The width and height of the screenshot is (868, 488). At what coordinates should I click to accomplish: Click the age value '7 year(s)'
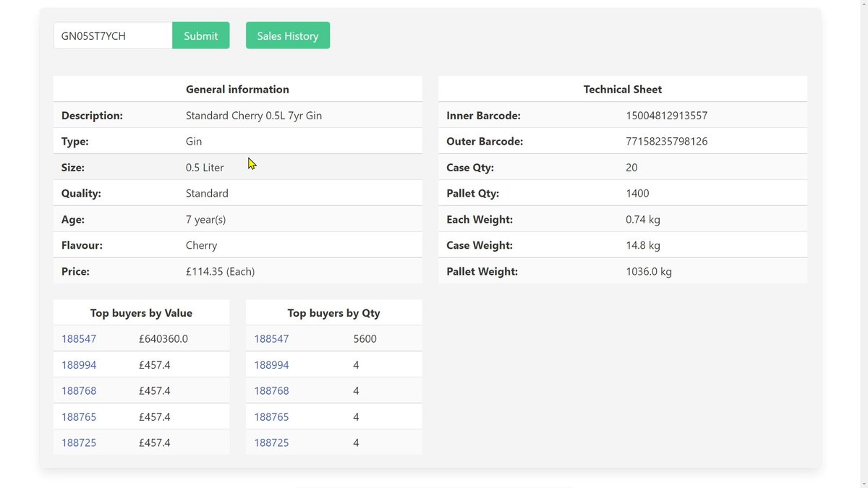(206, 219)
